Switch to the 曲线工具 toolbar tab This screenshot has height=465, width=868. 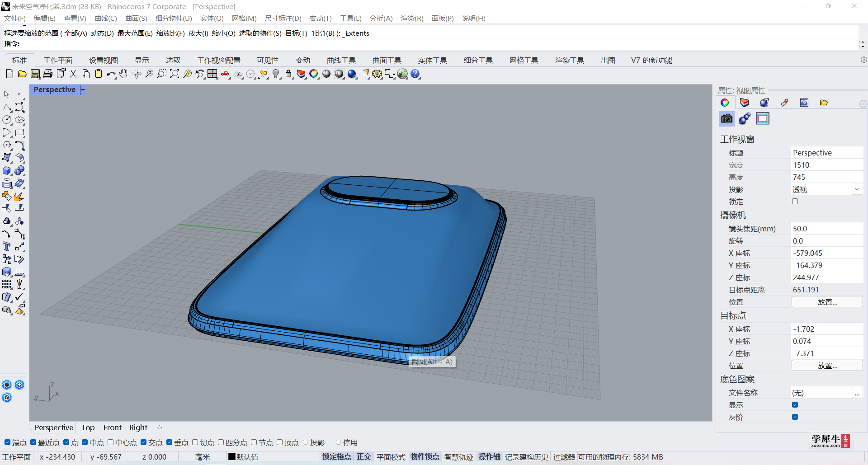point(341,61)
